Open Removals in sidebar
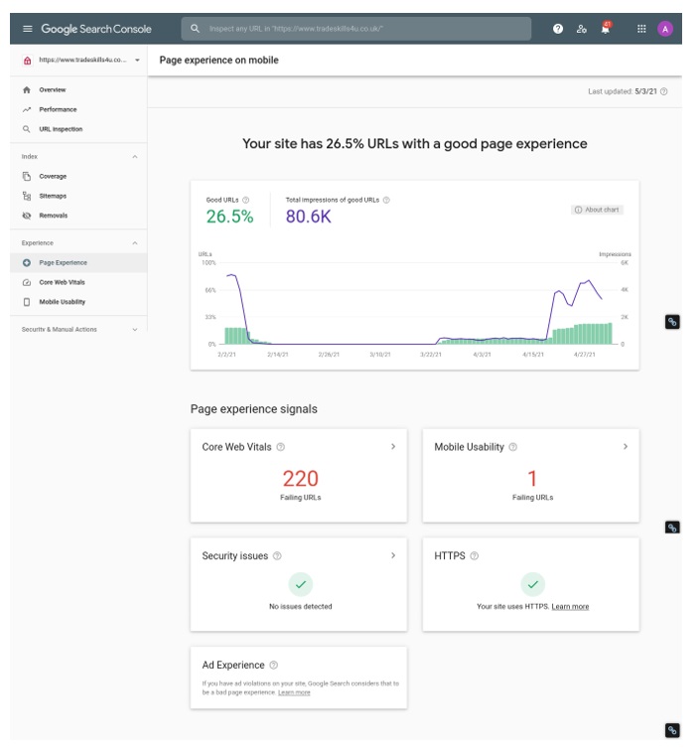This screenshot has width=700, height=755. [x=54, y=216]
